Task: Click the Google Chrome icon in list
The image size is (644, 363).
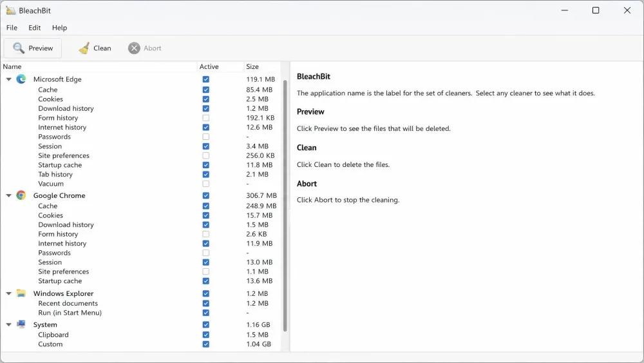Action: click(x=21, y=195)
